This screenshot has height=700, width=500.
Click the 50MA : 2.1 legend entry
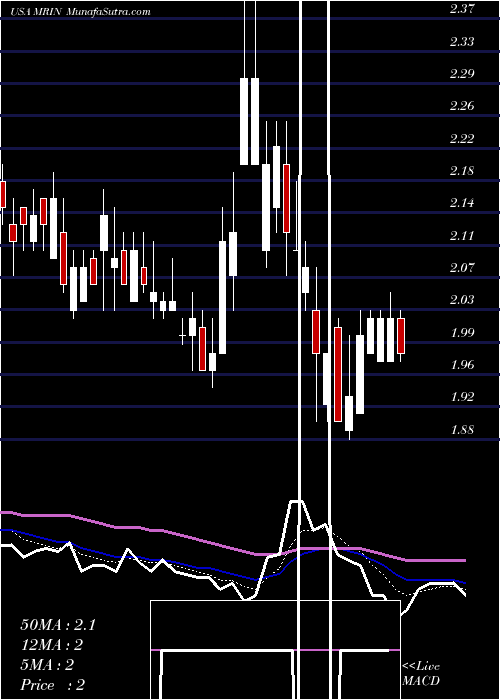tap(58, 625)
